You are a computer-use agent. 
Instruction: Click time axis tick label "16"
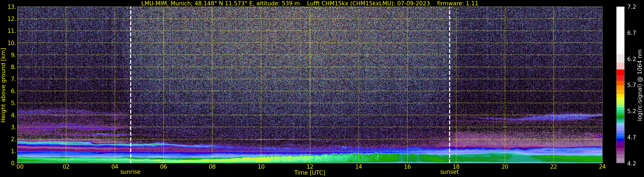pos(407,167)
